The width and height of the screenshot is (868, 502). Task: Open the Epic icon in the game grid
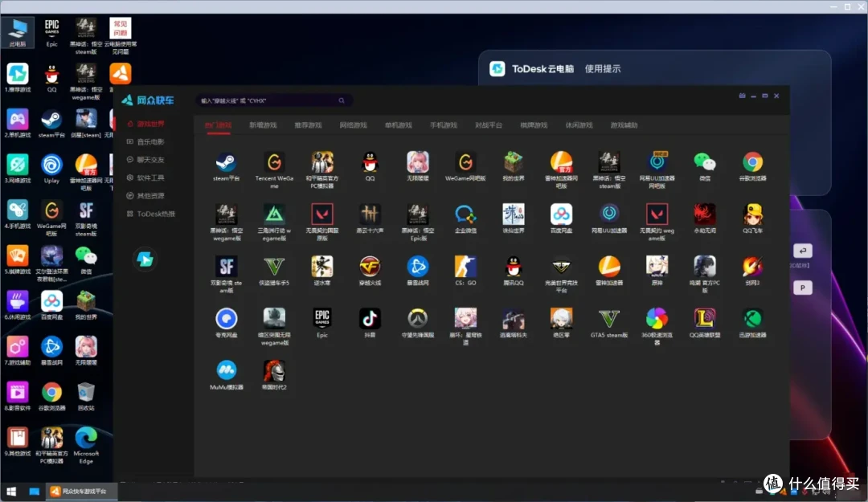pos(321,319)
